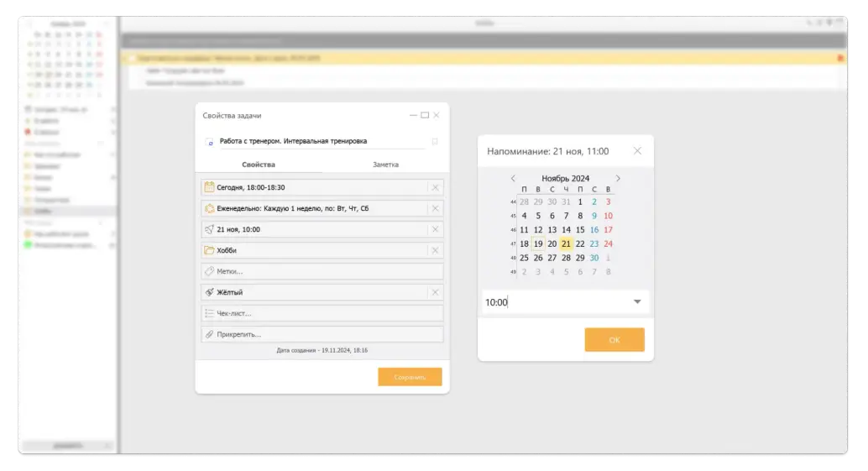Switch to the "Свойства" tab

click(x=259, y=165)
